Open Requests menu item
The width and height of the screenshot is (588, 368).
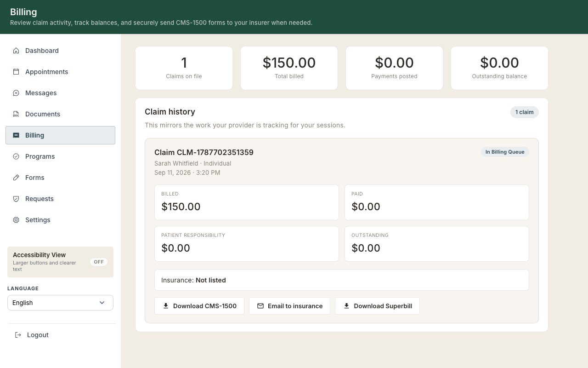click(60, 199)
